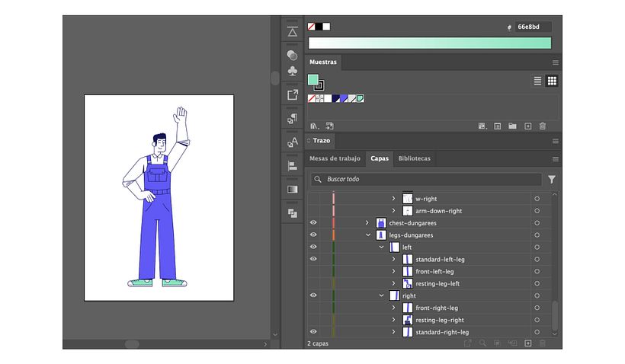This screenshot has width=625, height=364.
Task: Open the Bibliotecas tab
Action: 414,158
